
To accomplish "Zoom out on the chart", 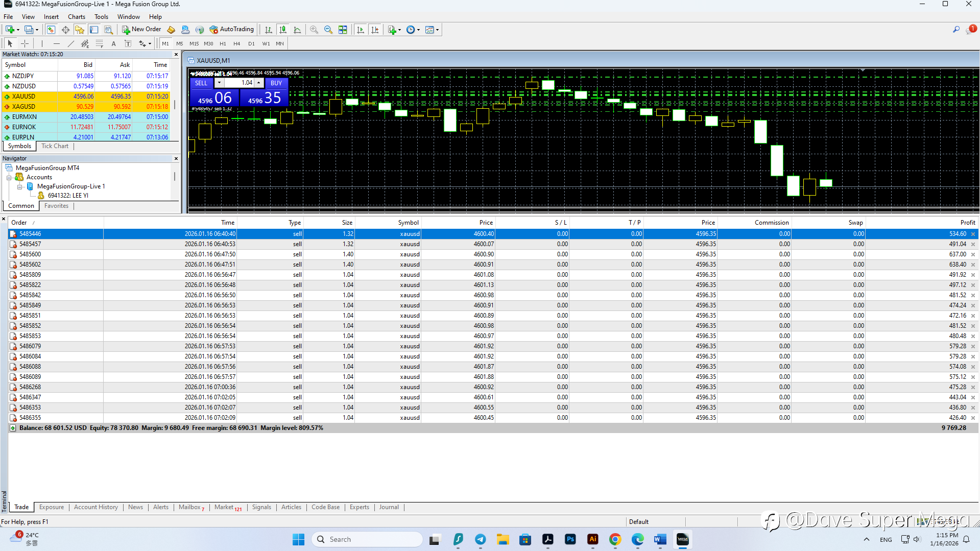I will pos(328,30).
